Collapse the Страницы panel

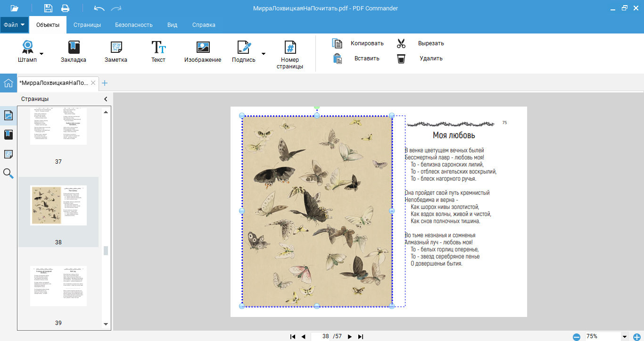point(106,99)
